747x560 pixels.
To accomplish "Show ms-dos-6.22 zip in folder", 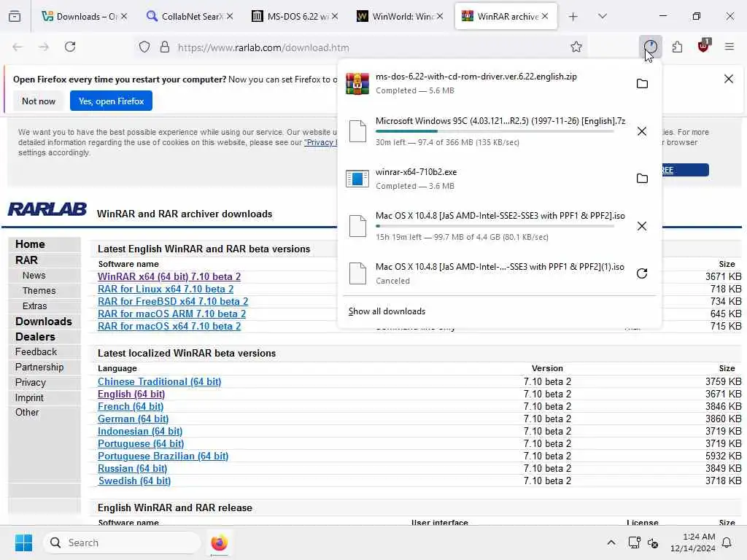I will (x=642, y=84).
